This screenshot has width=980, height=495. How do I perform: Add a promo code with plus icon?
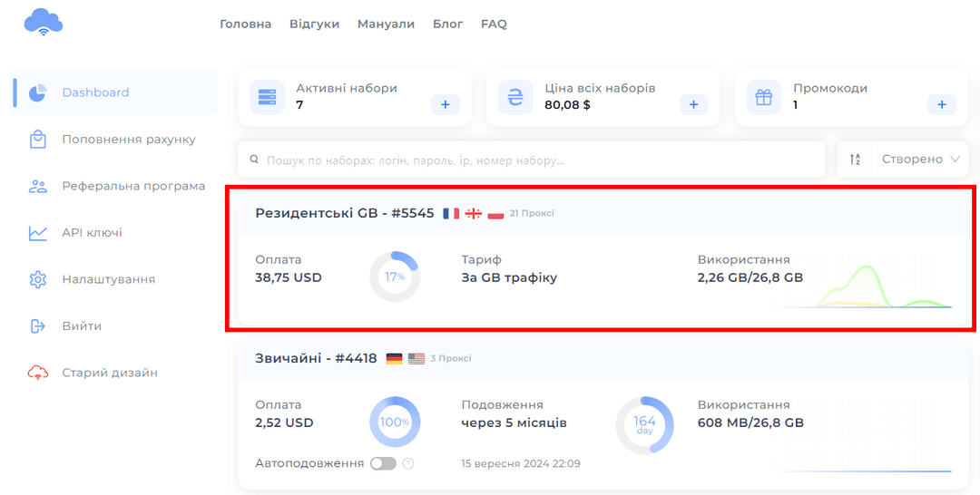pos(941,105)
